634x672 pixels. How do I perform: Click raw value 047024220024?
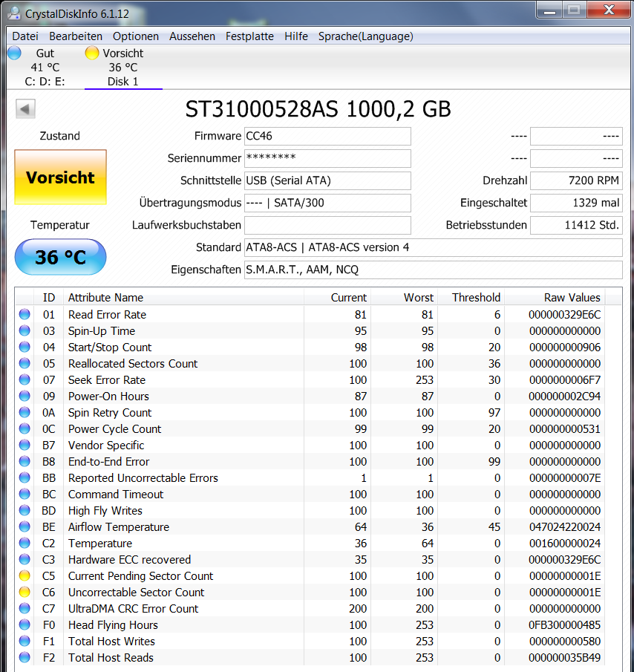[565, 526]
